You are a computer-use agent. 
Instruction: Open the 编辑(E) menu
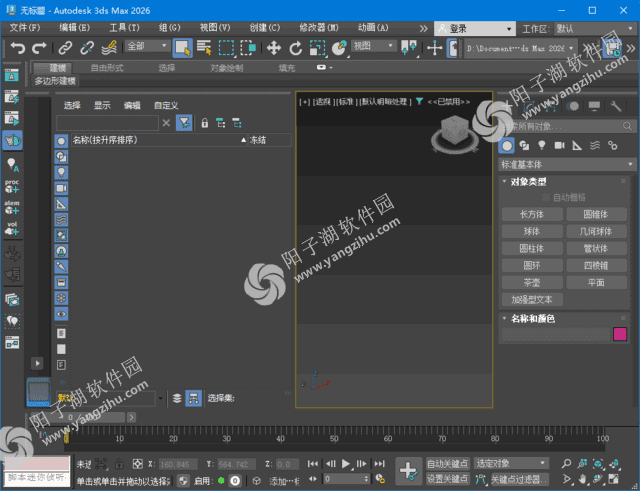click(75, 28)
